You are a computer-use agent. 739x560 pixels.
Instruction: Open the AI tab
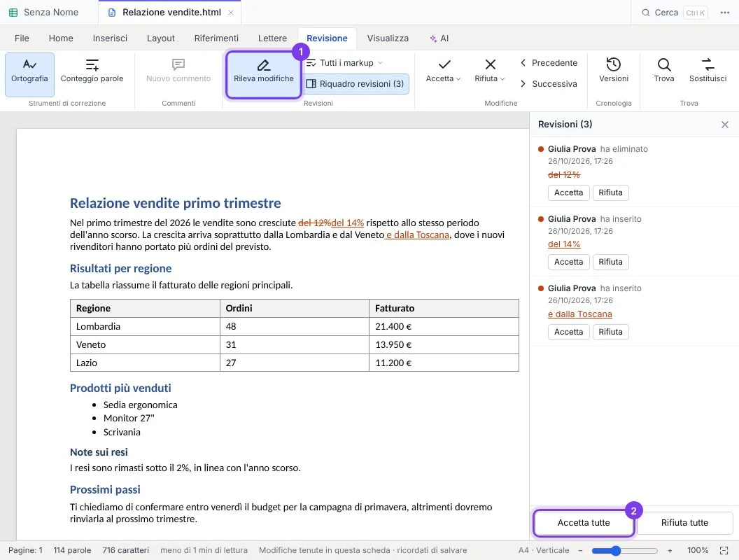pos(439,38)
